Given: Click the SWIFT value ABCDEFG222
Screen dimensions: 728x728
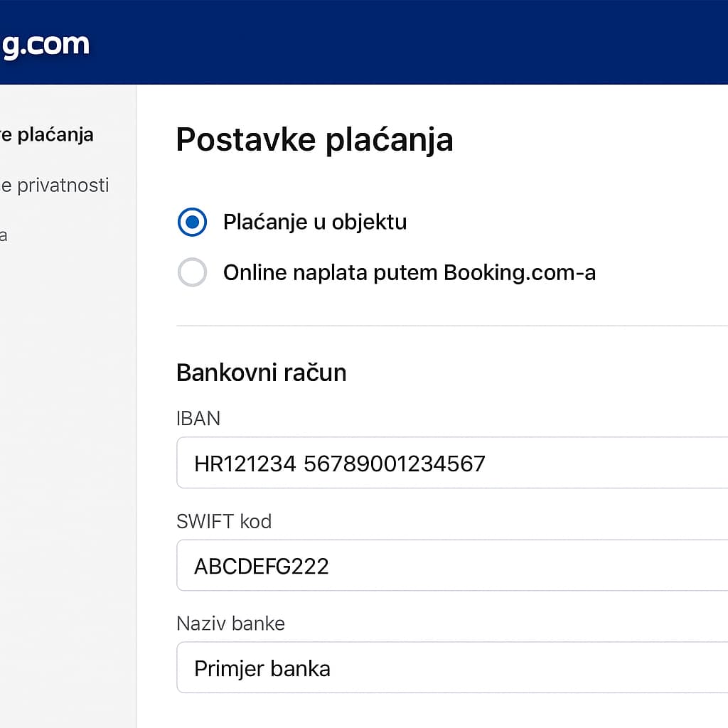Looking at the screenshot, I should (262, 566).
